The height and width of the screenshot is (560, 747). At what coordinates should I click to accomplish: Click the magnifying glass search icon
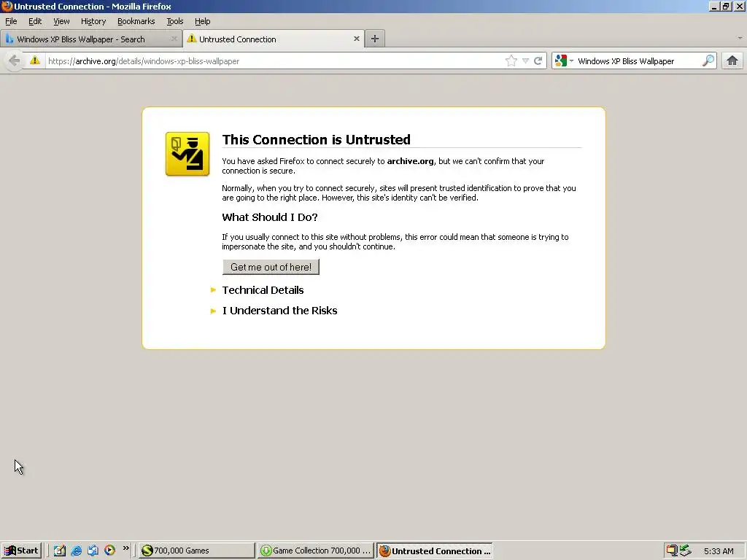coord(708,61)
